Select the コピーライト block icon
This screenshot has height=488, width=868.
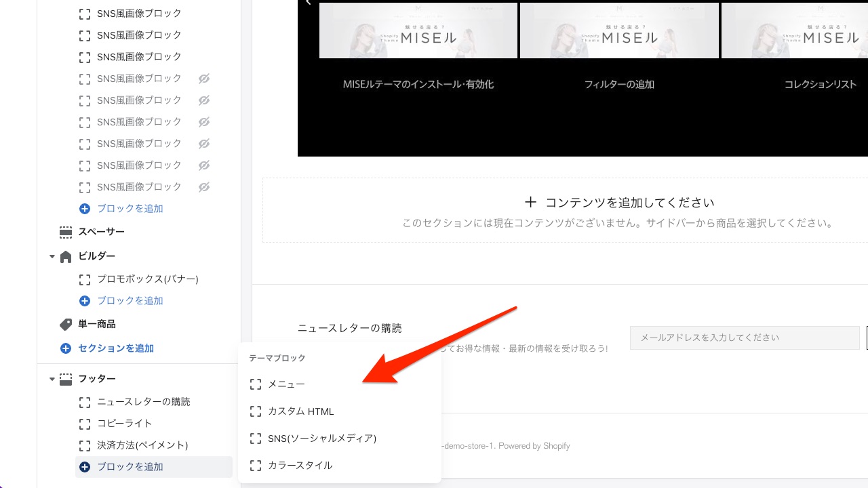point(85,424)
